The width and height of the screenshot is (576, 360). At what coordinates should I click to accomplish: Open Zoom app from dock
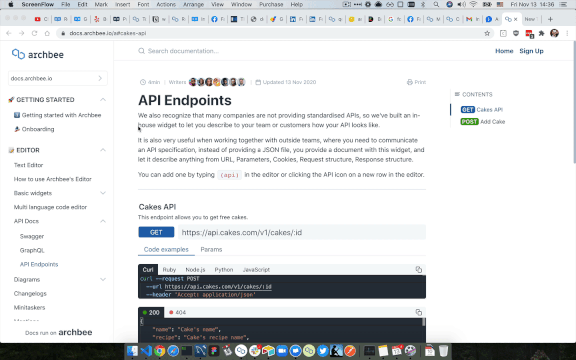click(282, 351)
